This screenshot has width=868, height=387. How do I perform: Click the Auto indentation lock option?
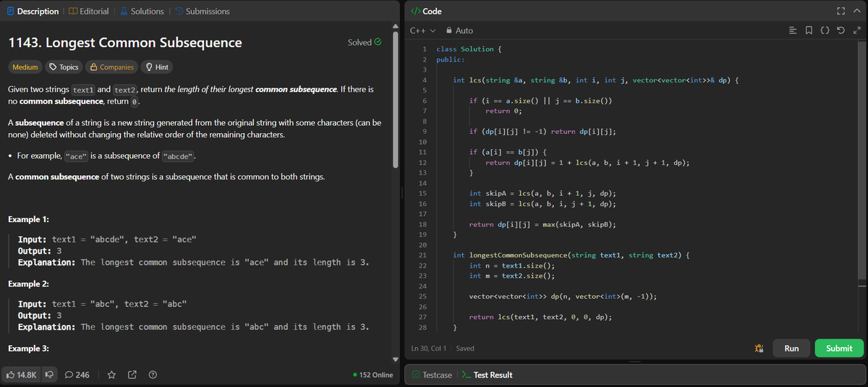tap(459, 30)
